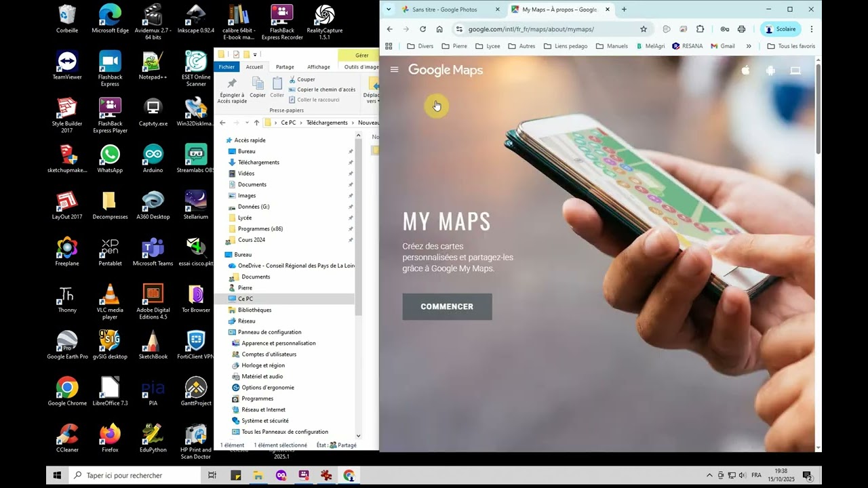This screenshot has width=868, height=488.
Task: Open the Fichier tab in Explorer
Action: pos(226,66)
